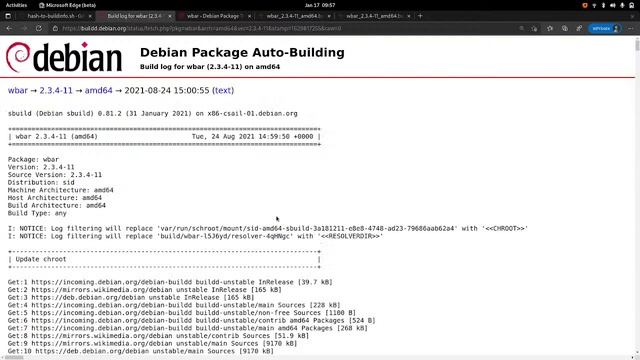This screenshot has width=640, height=360.
Task: Reload the build log page
Action: pyautogui.click(x=39, y=29)
